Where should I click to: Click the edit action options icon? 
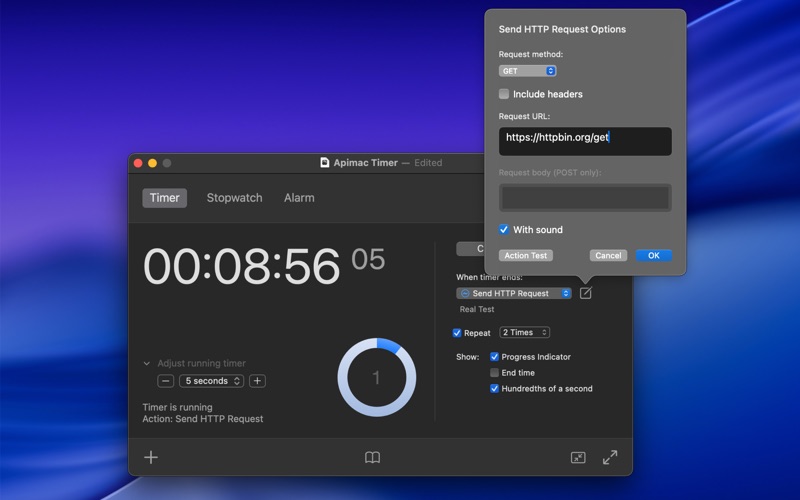click(x=586, y=293)
